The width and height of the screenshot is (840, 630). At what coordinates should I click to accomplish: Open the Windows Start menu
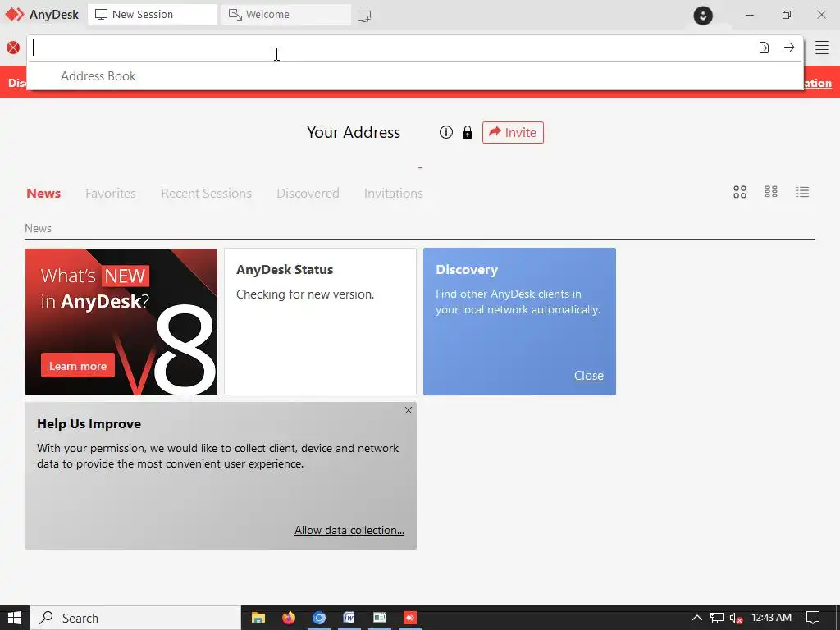(15, 618)
